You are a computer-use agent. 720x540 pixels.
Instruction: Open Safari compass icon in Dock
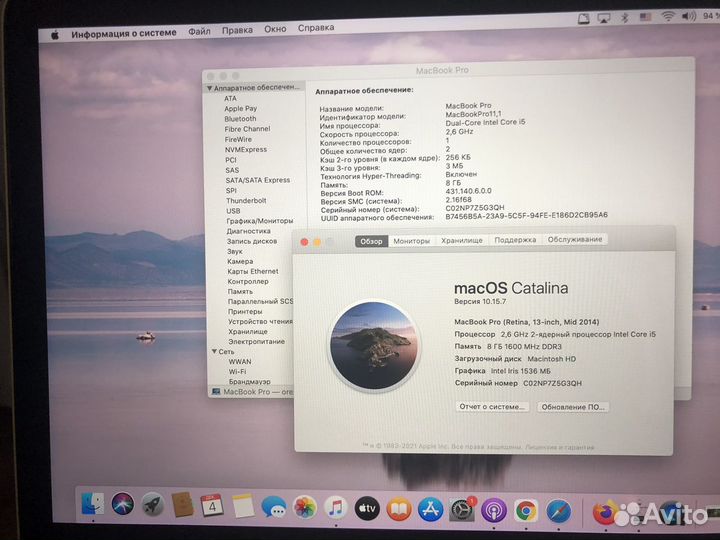click(559, 511)
